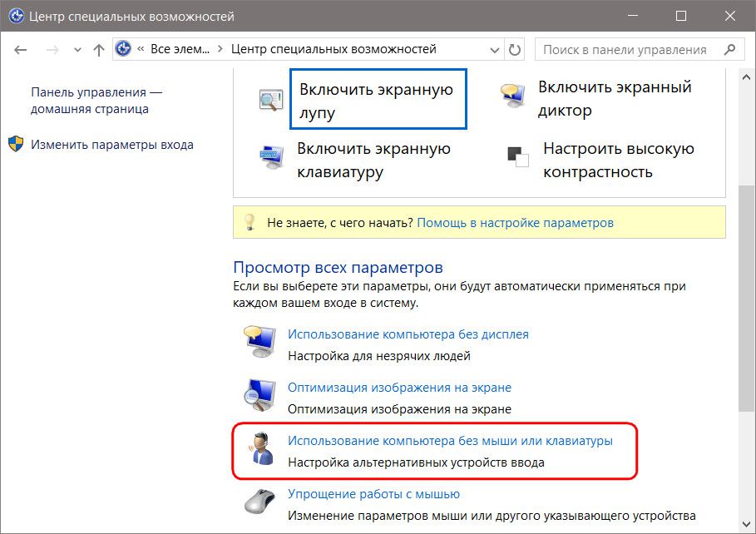Viewport: 756px width, 534px height.
Task: Click the magnifier icon beside 'Включить экранную лупу'
Action: (x=270, y=100)
